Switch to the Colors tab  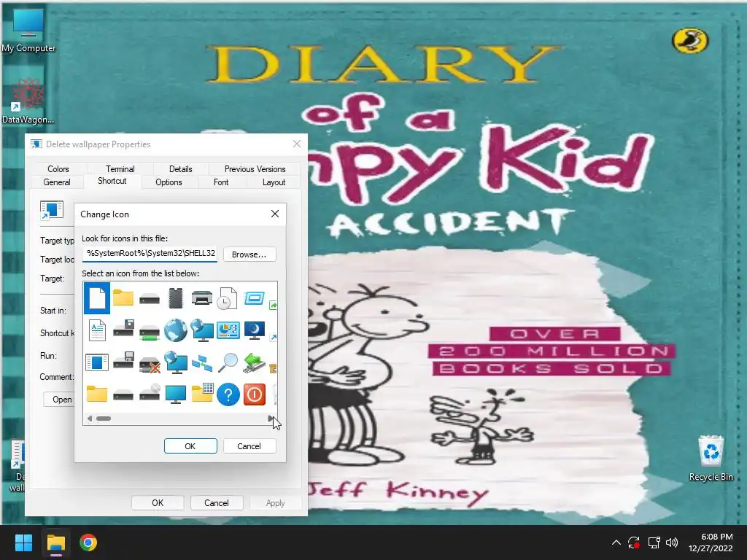[x=58, y=169]
